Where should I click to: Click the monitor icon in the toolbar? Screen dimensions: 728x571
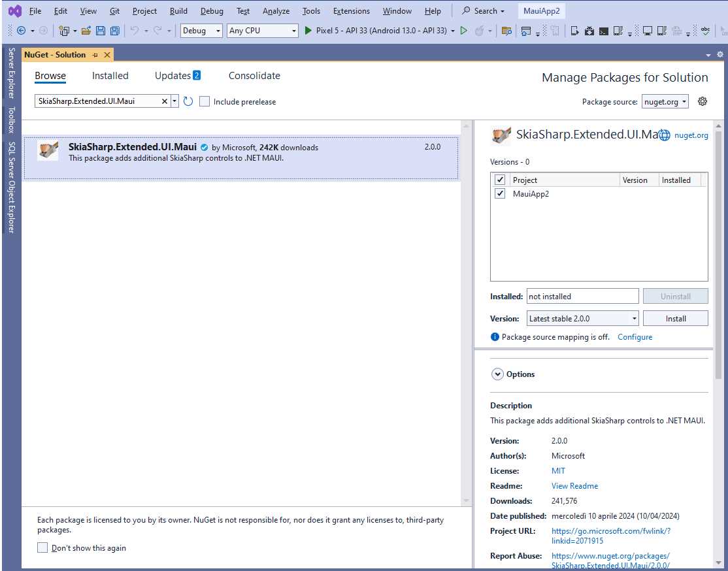647,31
